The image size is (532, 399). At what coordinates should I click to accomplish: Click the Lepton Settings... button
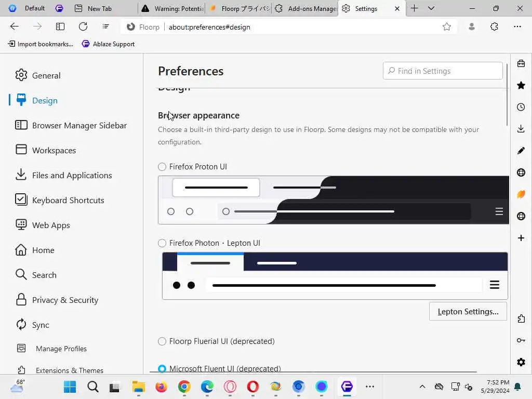pos(468,312)
